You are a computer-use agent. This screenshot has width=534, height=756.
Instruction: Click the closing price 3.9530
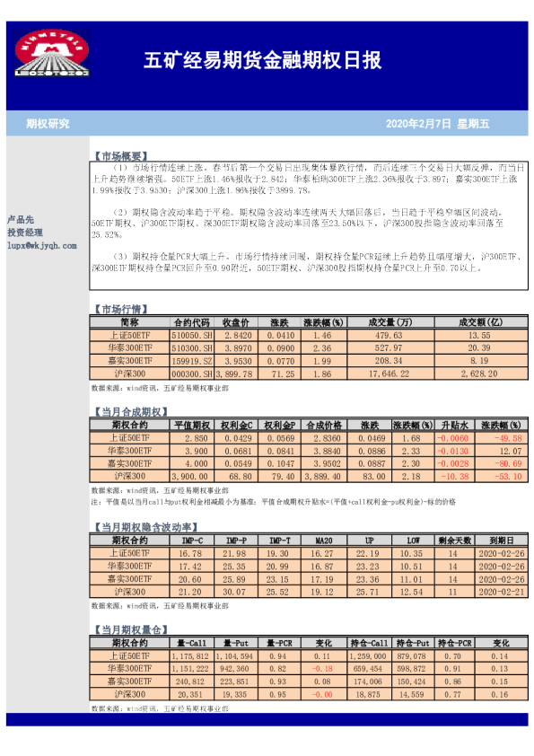(x=238, y=361)
